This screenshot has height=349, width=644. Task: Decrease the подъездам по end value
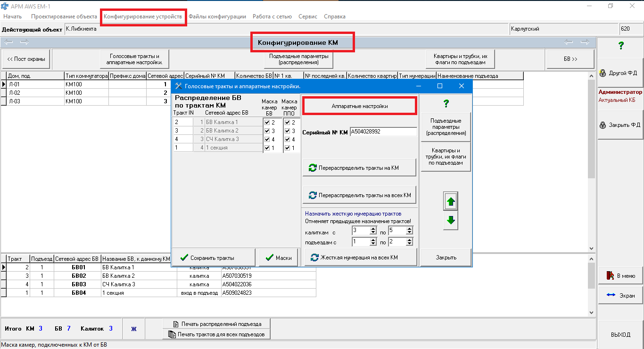[x=409, y=244]
